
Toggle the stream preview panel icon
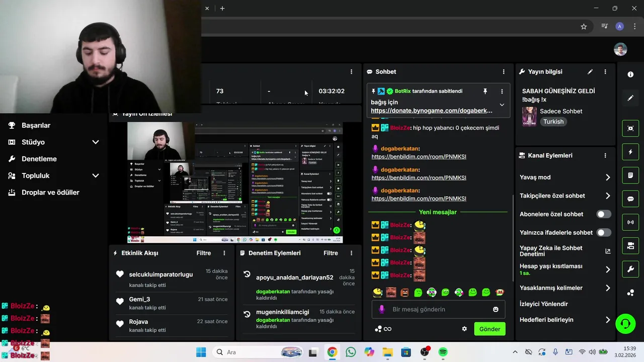[630, 128]
